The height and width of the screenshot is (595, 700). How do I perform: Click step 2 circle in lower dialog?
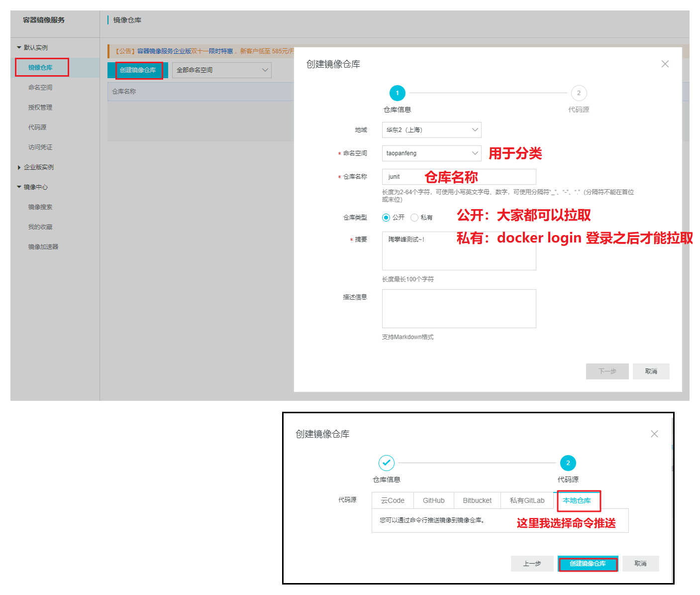point(568,463)
